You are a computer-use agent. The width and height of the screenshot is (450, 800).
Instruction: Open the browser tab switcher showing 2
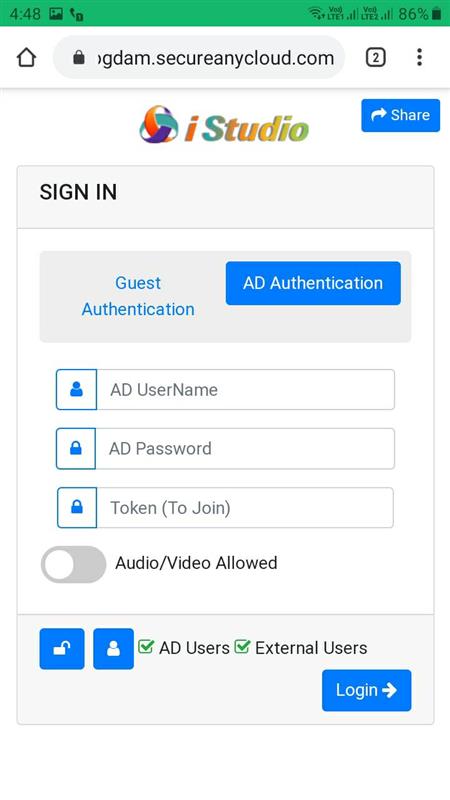376,58
